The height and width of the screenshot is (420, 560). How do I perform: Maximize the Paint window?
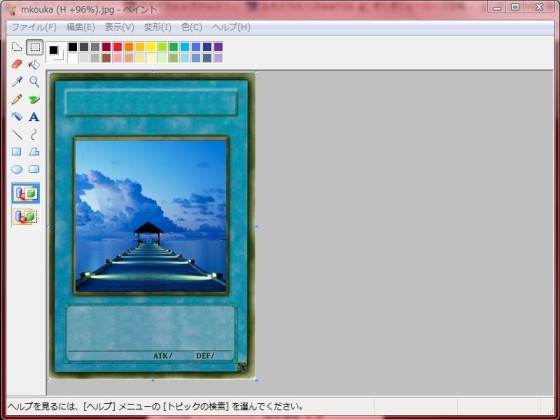[x=515, y=8]
